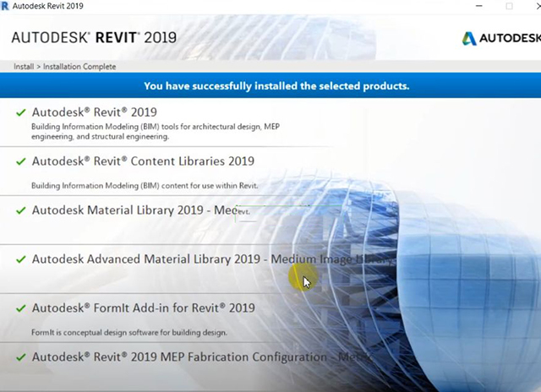541x392 pixels.
Task: Click the Autodesk logo icon
Action: [x=469, y=39]
